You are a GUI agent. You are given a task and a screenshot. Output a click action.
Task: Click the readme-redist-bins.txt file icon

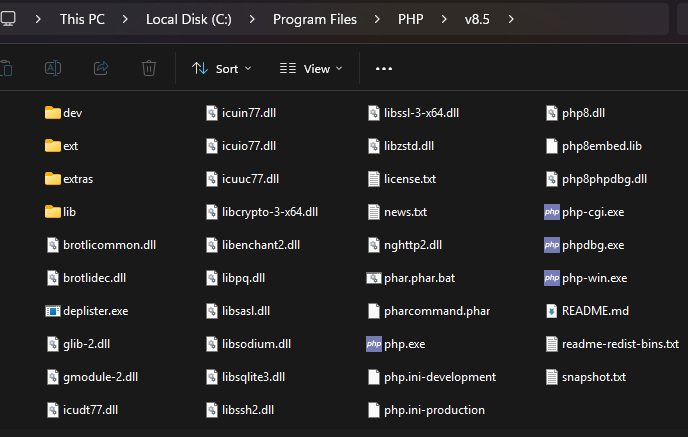coord(552,344)
